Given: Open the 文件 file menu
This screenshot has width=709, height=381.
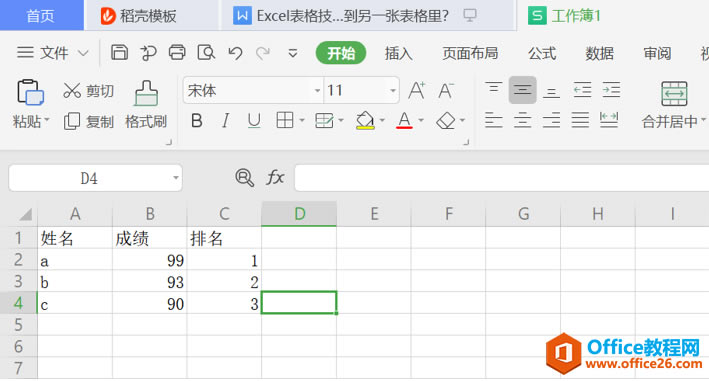Looking at the screenshot, I should coord(52,53).
